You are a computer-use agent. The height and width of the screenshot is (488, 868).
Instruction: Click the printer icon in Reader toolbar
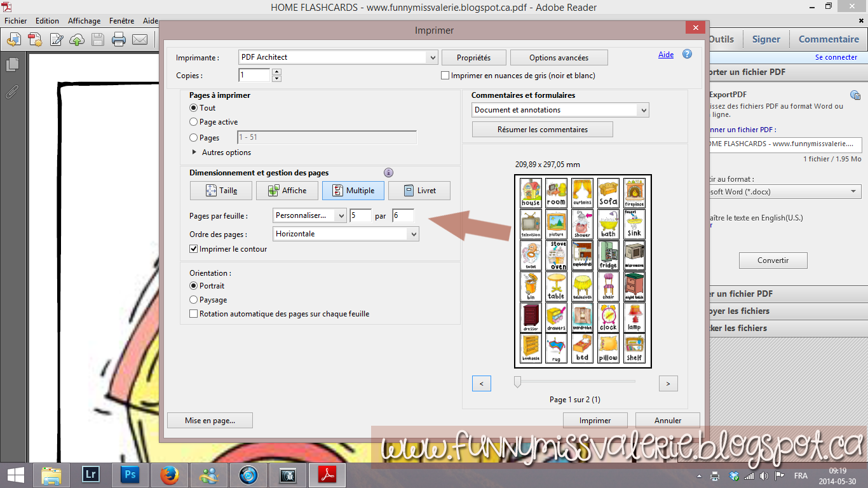[x=119, y=40]
